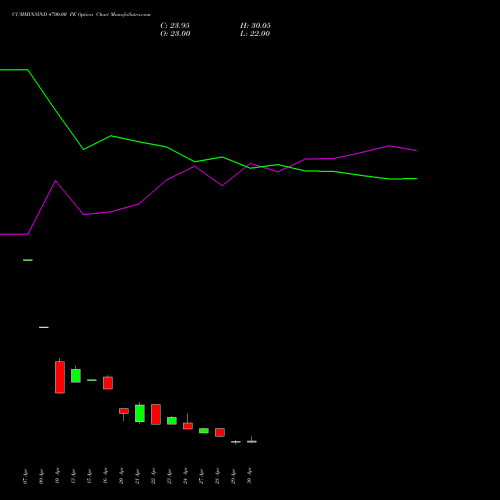The height and width of the screenshot is (500, 500).
Task: Click the 27 Apr date label
Action: [201, 477]
